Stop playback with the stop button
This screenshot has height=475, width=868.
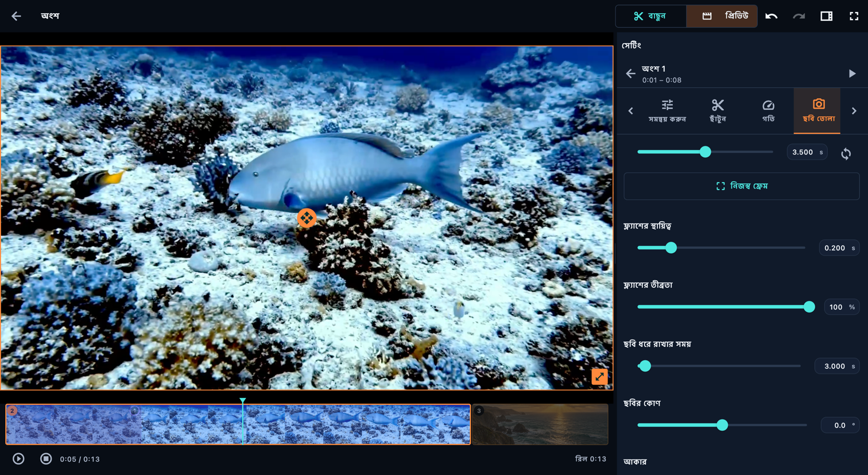pyautogui.click(x=46, y=459)
